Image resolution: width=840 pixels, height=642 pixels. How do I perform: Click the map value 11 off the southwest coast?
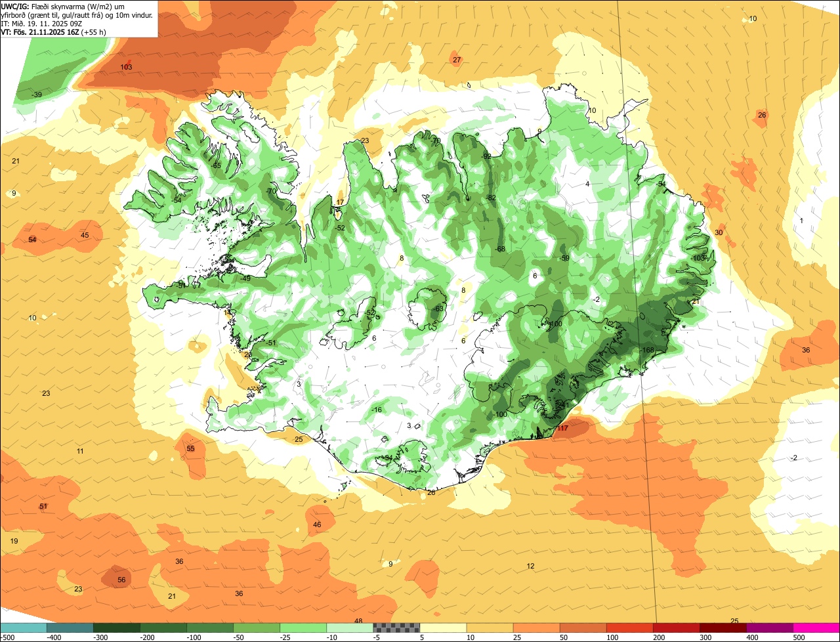point(80,451)
